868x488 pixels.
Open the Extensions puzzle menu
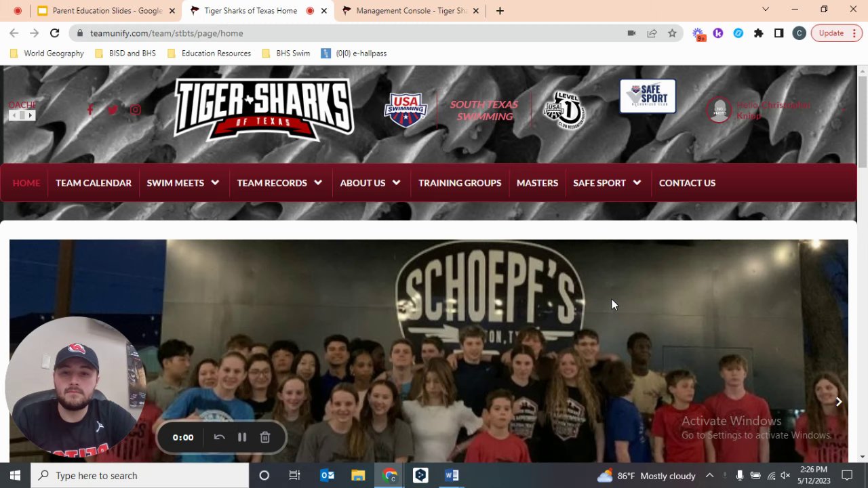(758, 33)
